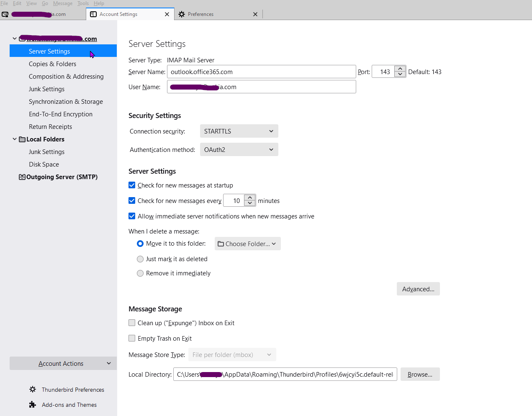The width and height of the screenshot is (532, 416).
Task: Close the Account Settings tab
Action: [x=167, y=14]
